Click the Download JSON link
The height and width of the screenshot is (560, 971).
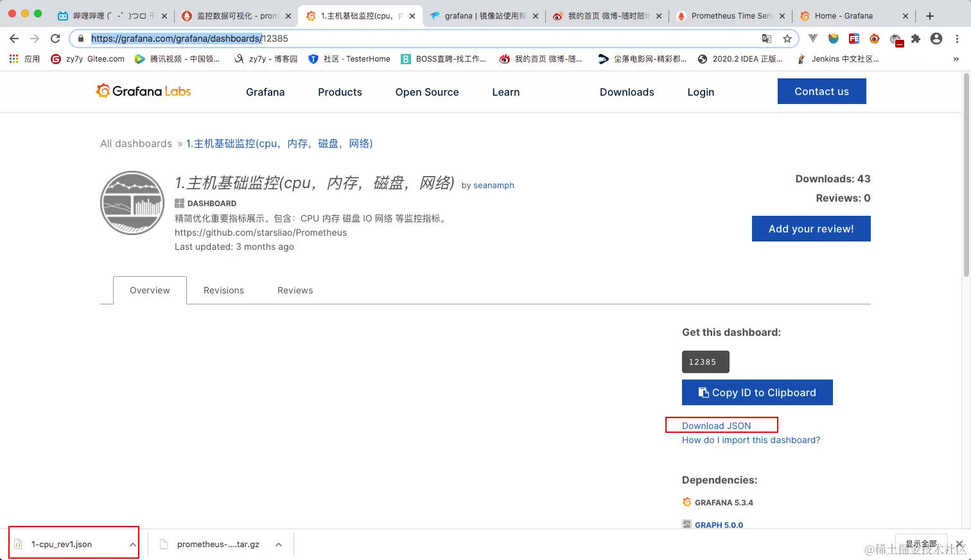716,426
